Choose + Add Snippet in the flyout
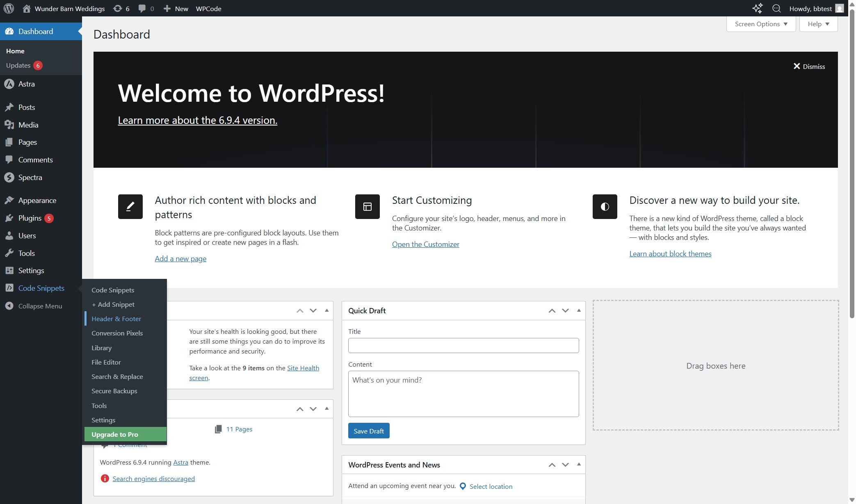 [x=113, y=304]
